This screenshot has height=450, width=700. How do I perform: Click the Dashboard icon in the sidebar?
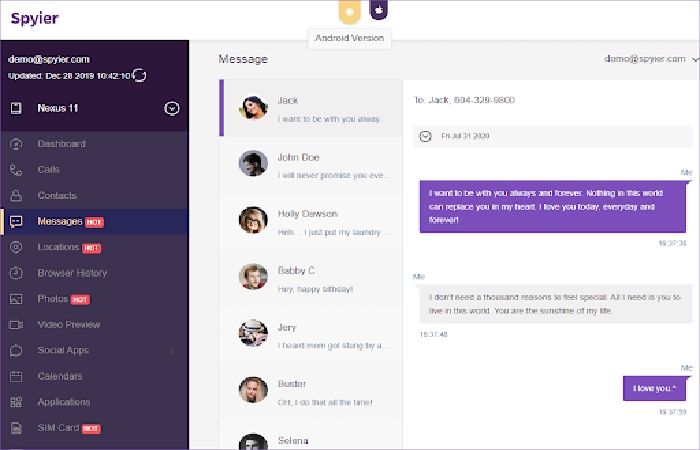click(x=16, y=144)
